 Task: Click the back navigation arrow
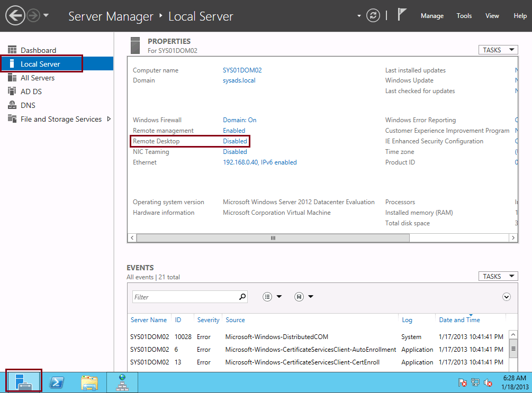[15, 15]
